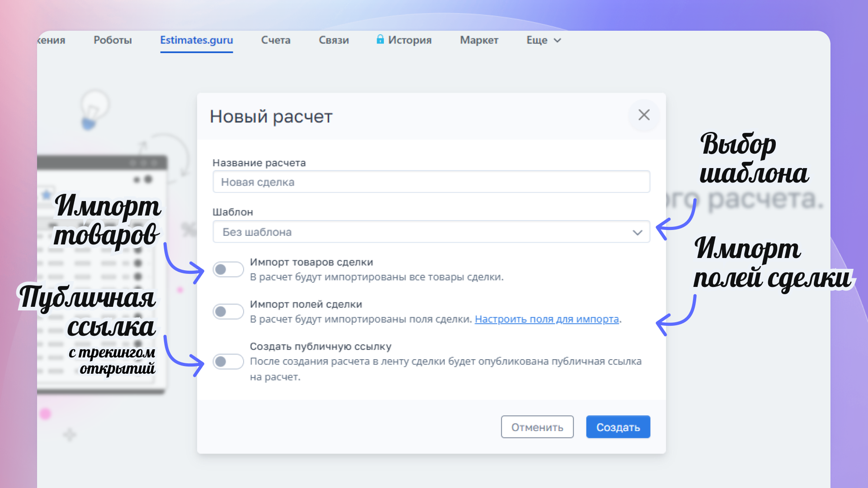
Task: Open the История tab
Action: pos(410,40)
